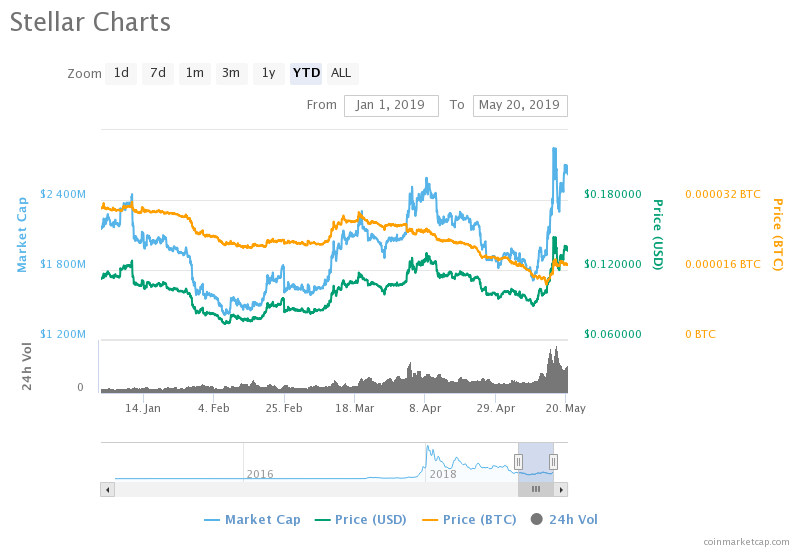Click the $0.180000 price label
This screenshot has width=800, height=550.
(613, 194)
